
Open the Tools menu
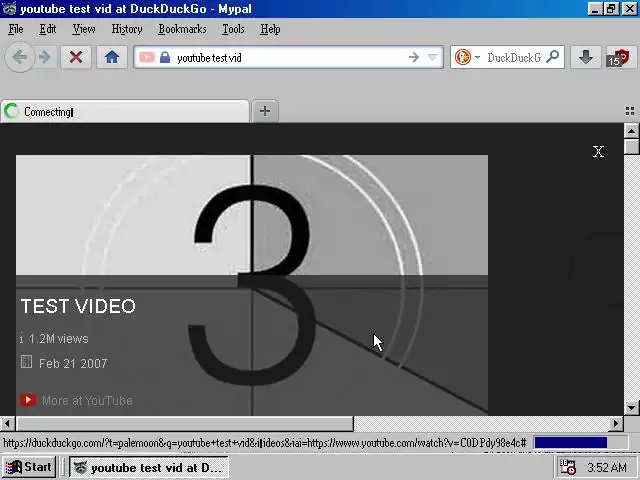tap(233, 29)
